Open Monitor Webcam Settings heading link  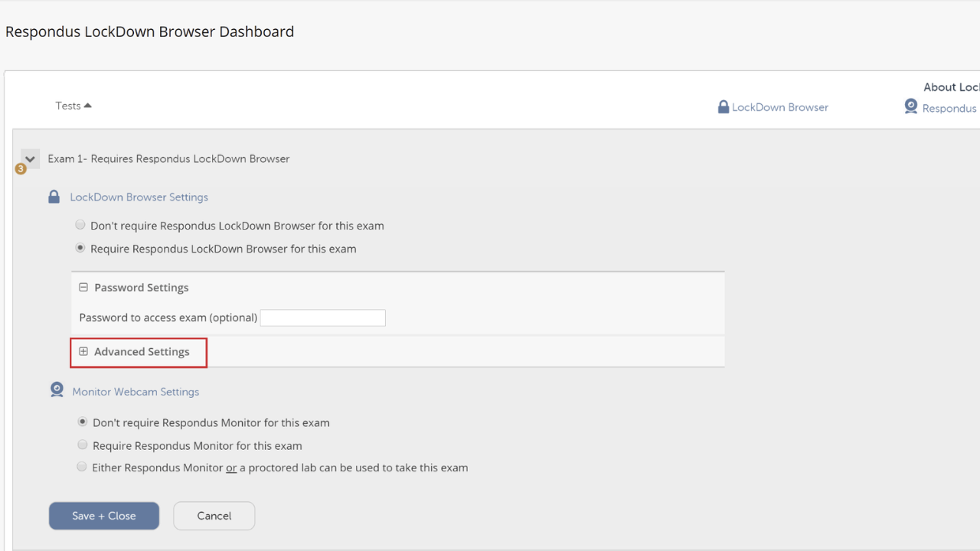[136, 392]
